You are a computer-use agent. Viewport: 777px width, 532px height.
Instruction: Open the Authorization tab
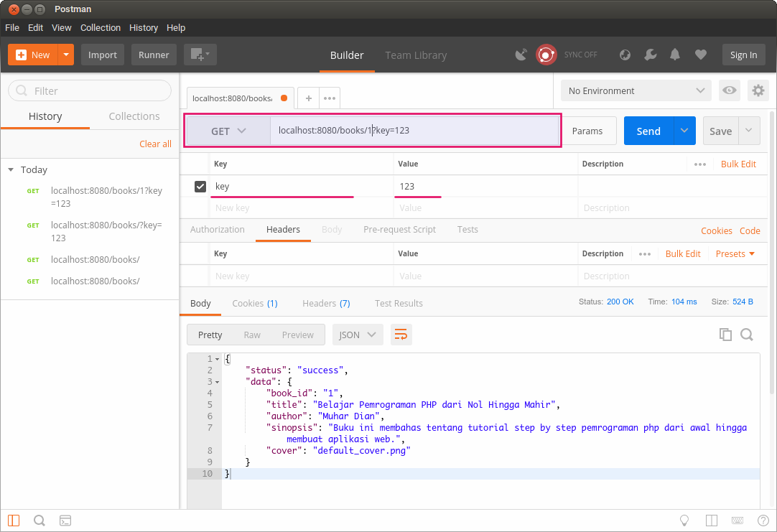(x=218, y=230)
